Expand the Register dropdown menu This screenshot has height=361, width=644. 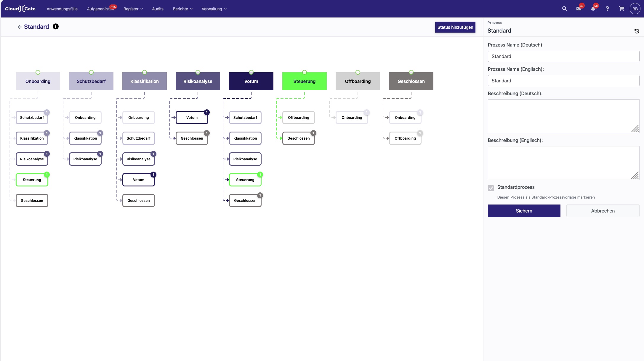133,9
